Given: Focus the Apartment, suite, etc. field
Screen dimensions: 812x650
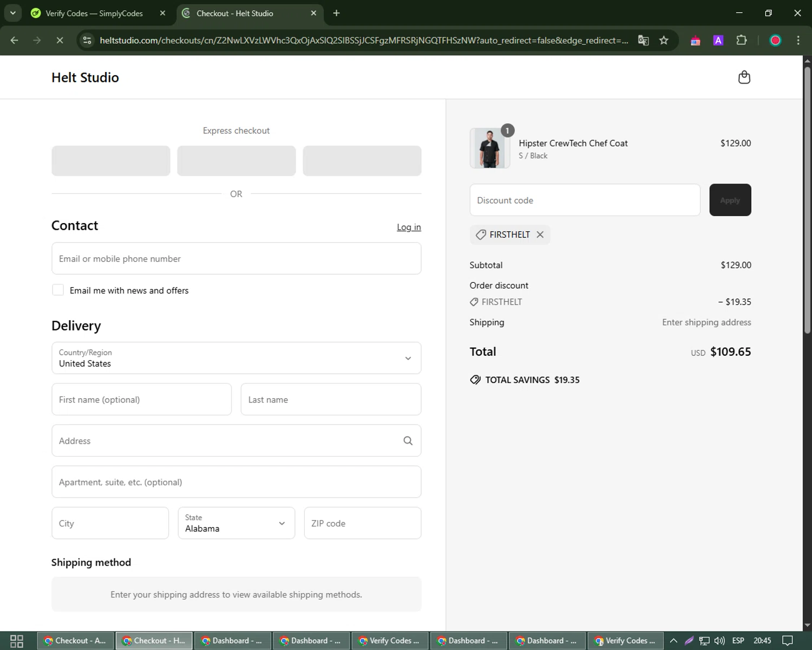Looking at the screenshot, I should coord(237,482).
